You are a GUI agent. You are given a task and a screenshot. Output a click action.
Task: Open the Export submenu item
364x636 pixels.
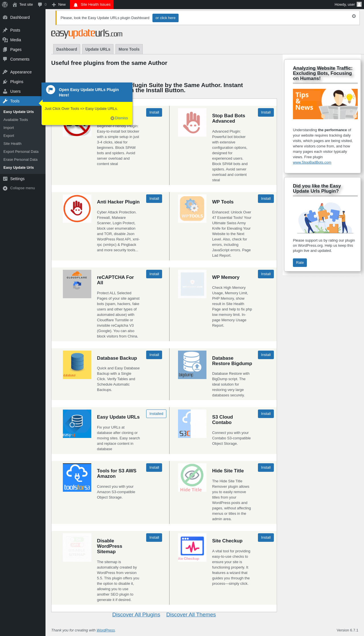tap(9, 136)
